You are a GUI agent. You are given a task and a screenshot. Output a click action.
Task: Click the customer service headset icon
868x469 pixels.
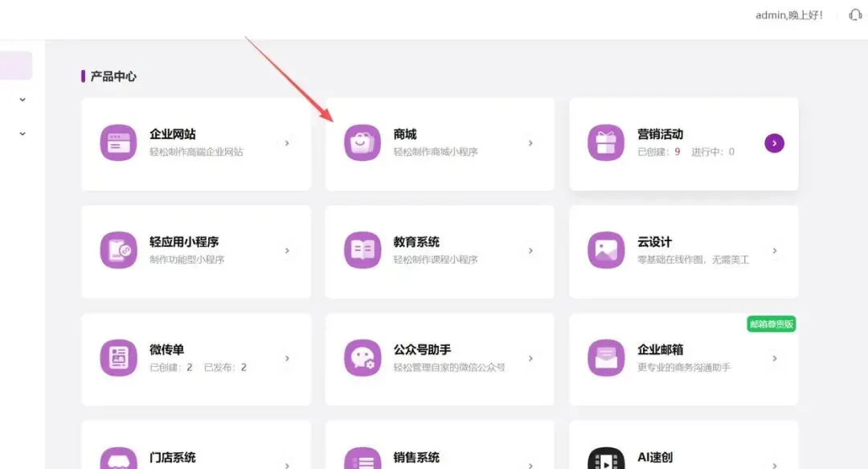[855, 15]
